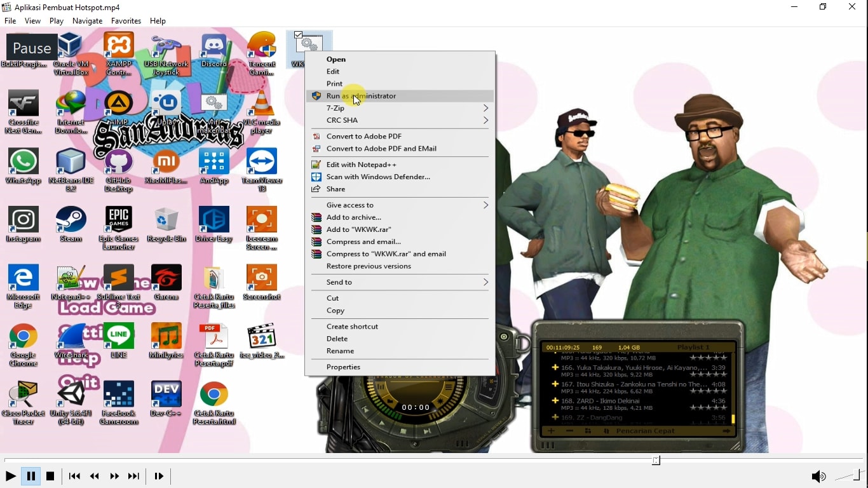Click the player icon in the title bar
Screen dimensions: 868x488
(6, 7)
